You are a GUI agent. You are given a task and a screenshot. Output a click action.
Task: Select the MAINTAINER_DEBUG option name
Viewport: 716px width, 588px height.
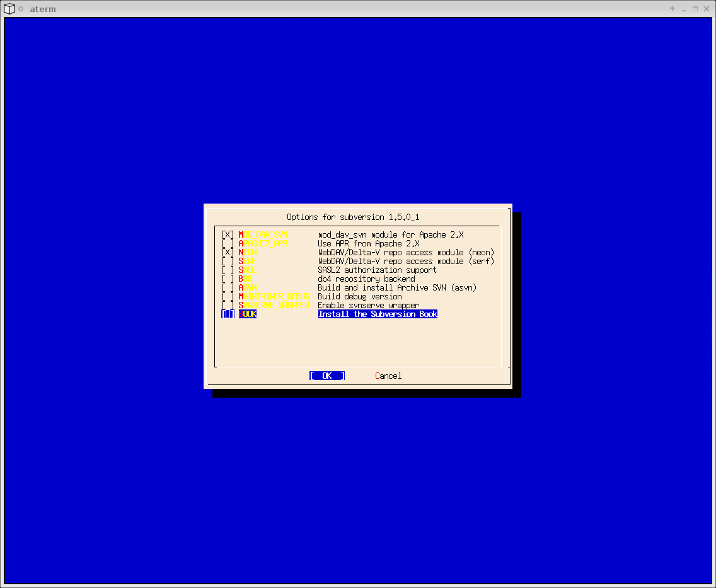(274, 297)
